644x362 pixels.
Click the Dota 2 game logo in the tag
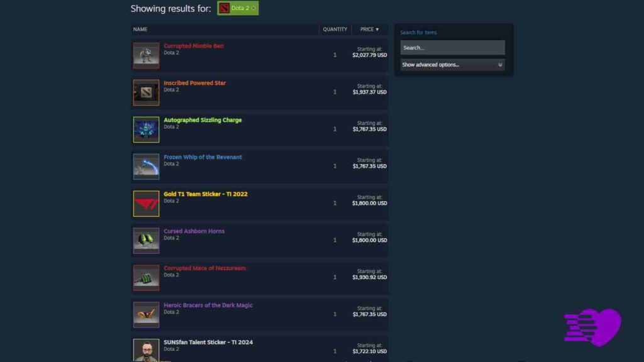point(225,8)
